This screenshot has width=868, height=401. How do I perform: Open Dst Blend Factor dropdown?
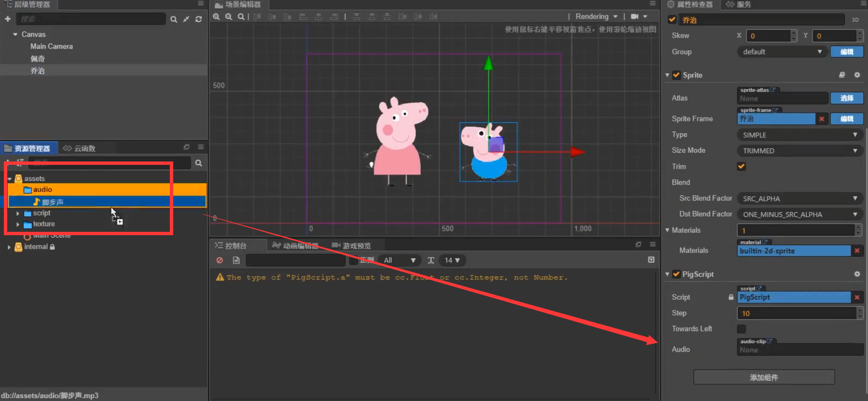coord(800,214)
